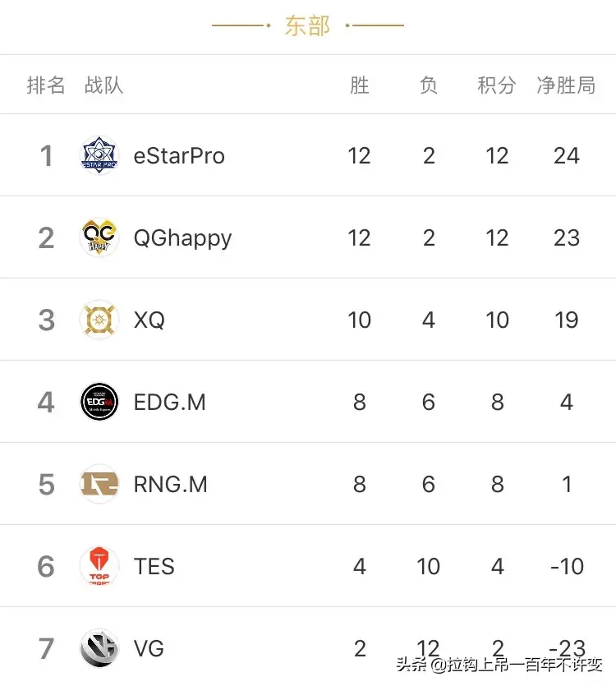Sort by the 胜 column header

click(x=359, y=85)
